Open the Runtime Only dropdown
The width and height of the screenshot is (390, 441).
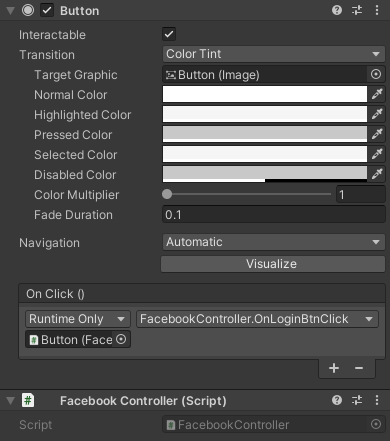[77, 319]
